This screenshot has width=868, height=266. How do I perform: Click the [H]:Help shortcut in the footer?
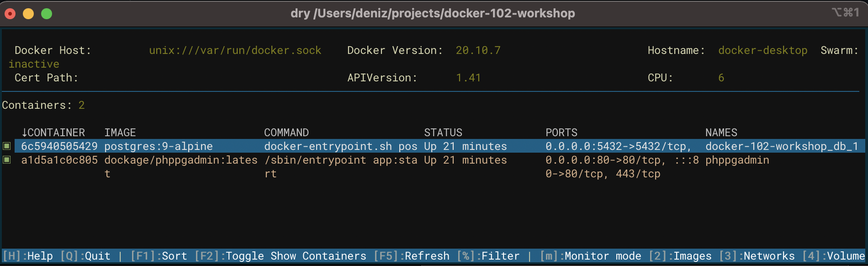pyautogui.click(x=27, y=256)
